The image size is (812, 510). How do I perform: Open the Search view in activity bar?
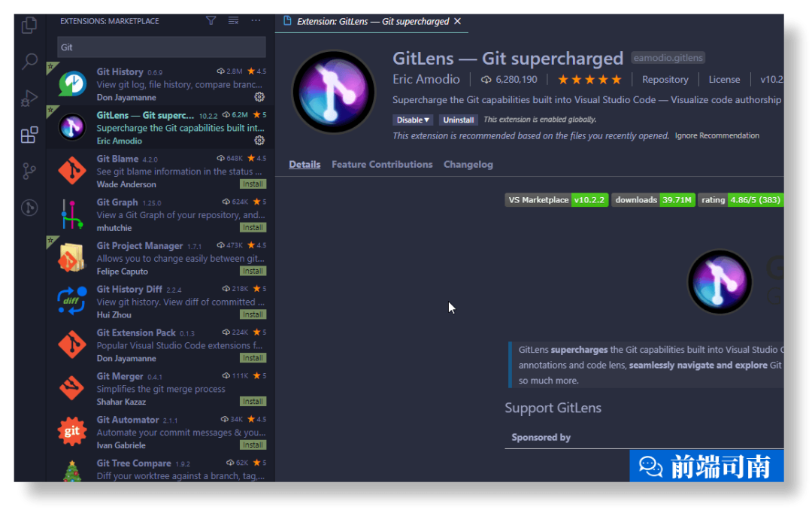29,62
